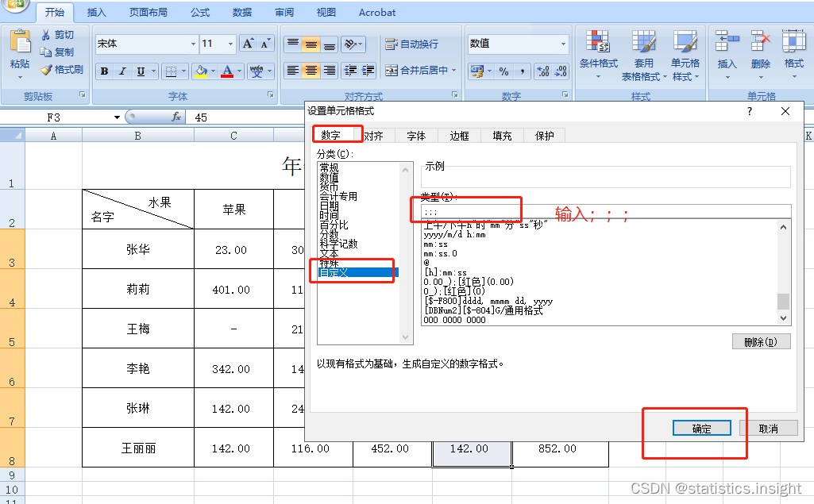The width and height of the screenshot is (814, 504).
Task: Center text horizontally
Action: [311, 70]
